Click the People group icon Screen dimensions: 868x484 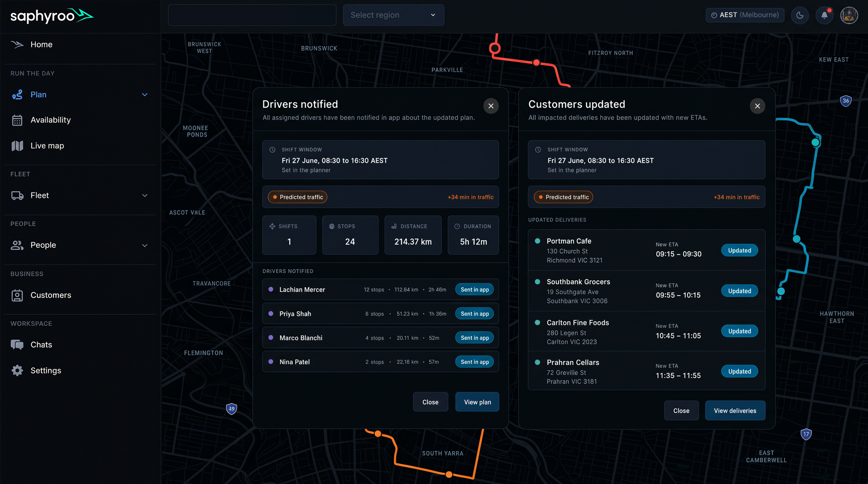click(17, 245)
